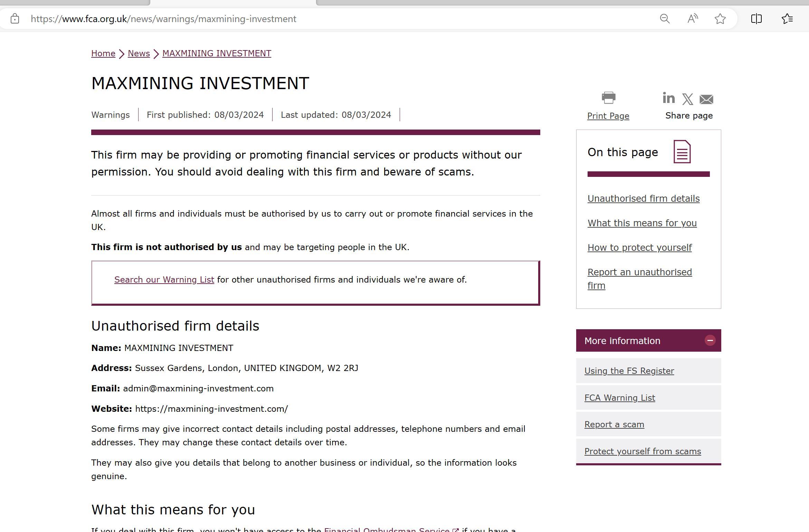Open the split screen icon

coord(756,19)
